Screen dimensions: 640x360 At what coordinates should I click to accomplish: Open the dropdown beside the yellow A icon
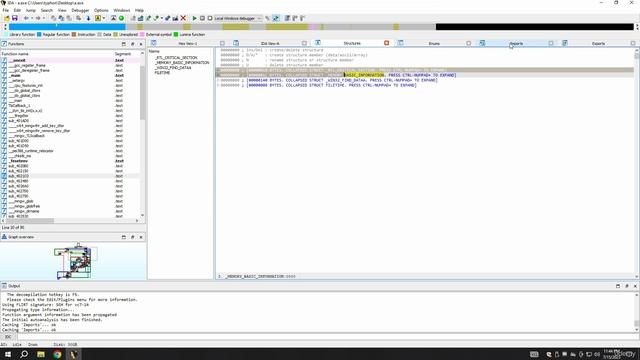point(104,18)
